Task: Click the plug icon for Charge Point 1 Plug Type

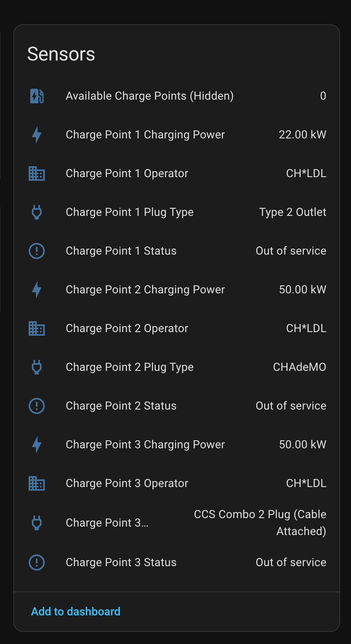Action: (37, 212)
